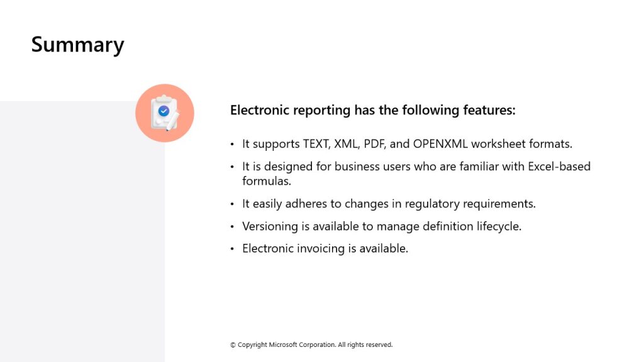Click the word 'OPENXML' in the first bullet

pyautogui.click(x=440, y=144)
